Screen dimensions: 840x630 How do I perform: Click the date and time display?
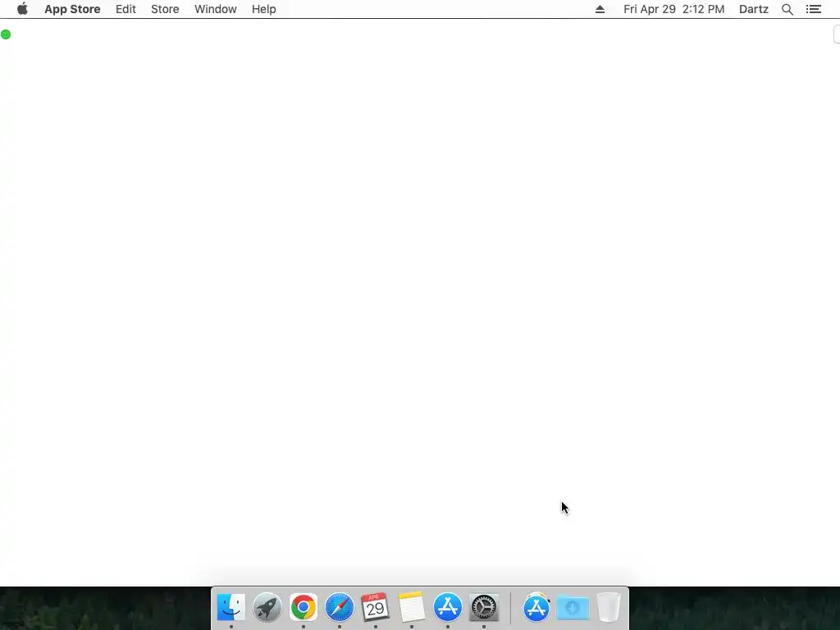(674, 9)
